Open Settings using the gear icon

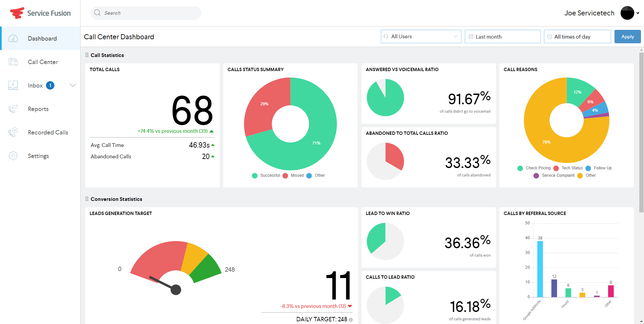[x=13, y=156]
